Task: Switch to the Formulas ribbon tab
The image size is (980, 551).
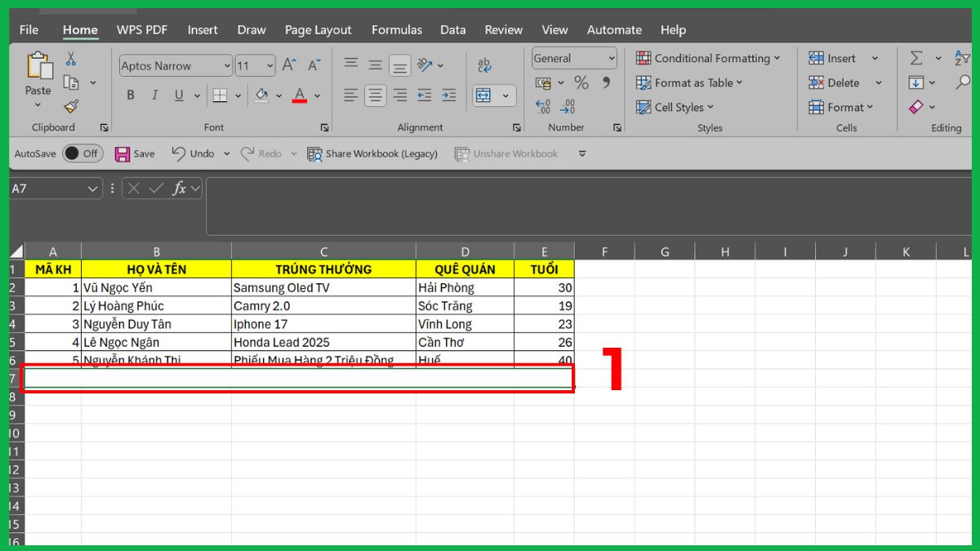Action: point(396,29)
